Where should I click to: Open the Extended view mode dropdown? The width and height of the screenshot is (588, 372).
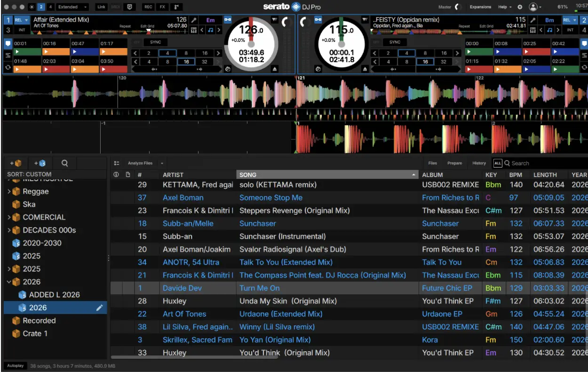coord(72,7)
